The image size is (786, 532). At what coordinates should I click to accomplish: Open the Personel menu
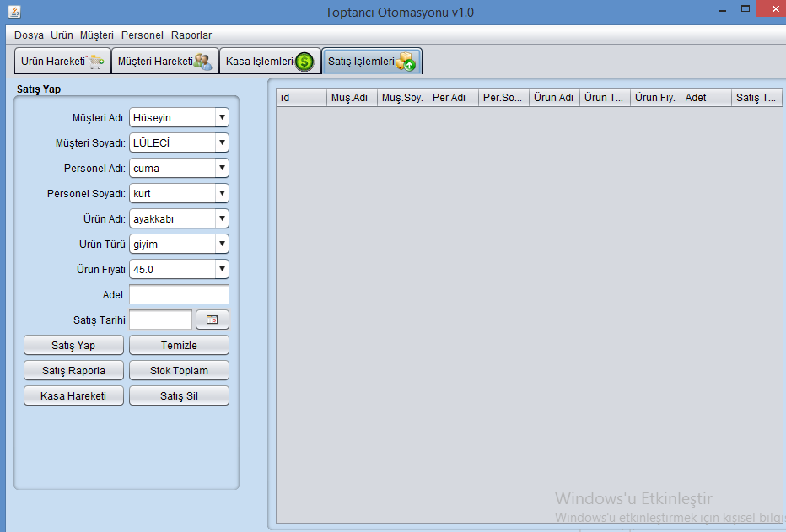pos(142,35)
